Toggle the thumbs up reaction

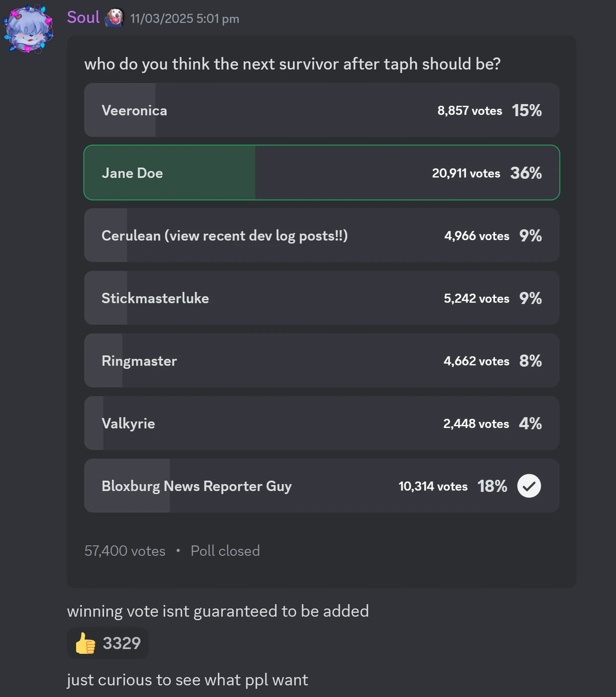click(x=108, y=643)
